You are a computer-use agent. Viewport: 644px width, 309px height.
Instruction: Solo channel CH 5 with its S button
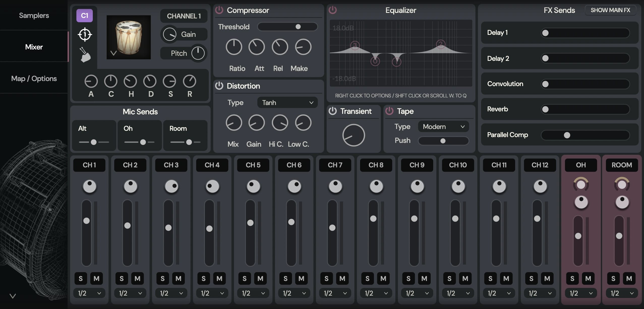pos(244,278)
